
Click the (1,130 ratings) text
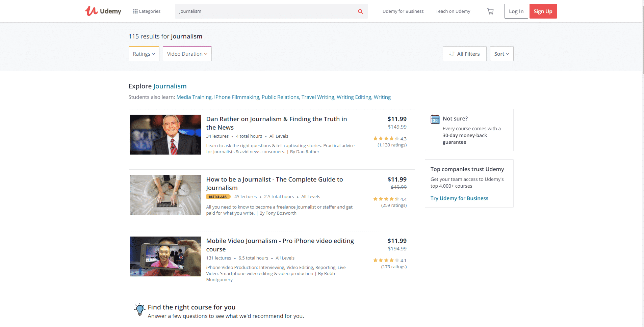coord(392,145)
